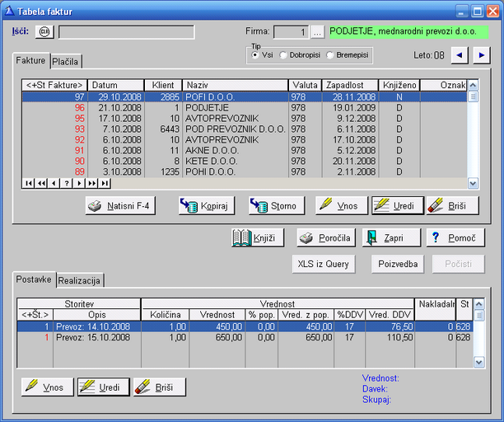Click the invoice list scrollbar thumb

pos(473,96)
